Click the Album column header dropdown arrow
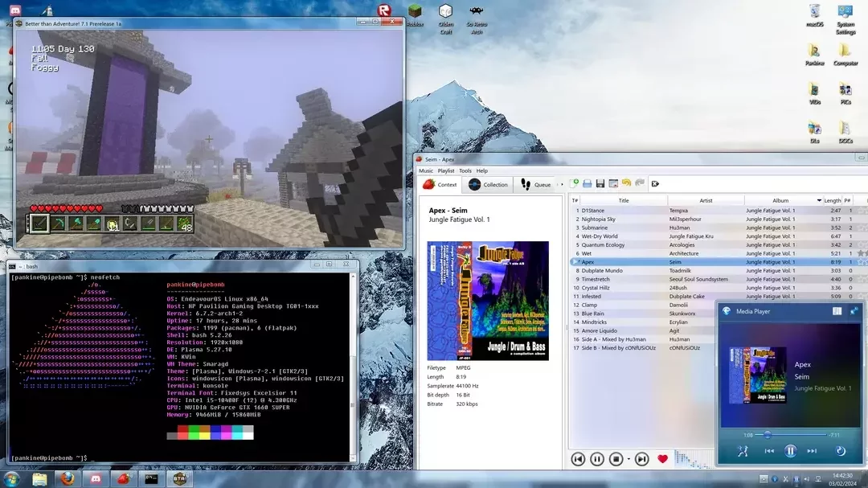Image resolution: width=868 pixels, height=488 pixels. pyautogui.click(x=819, y=200)
